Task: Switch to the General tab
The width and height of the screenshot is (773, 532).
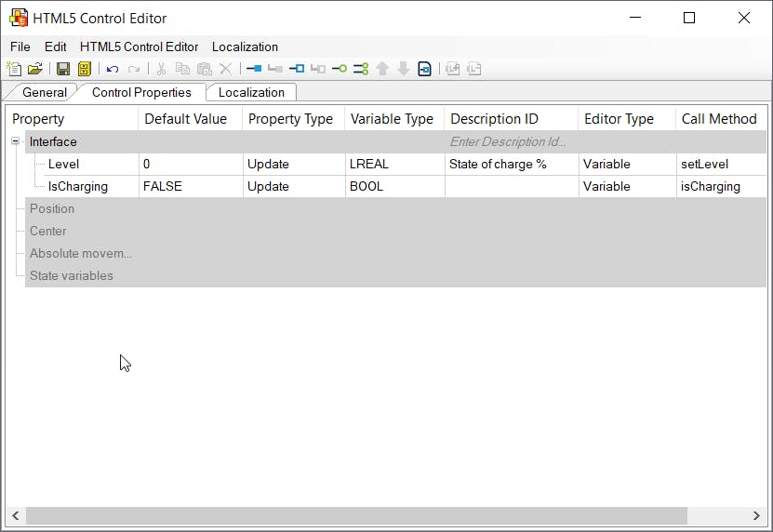Action: pos(45,92)
